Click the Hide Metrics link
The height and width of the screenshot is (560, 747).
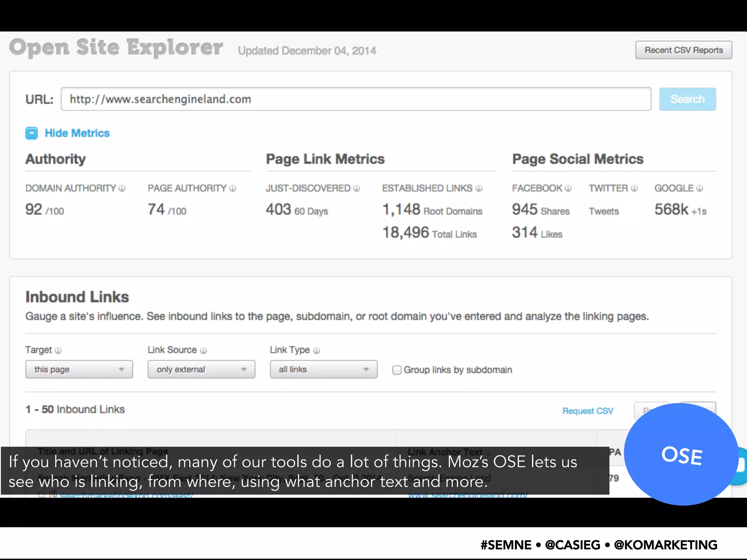click(x=77, y=133)
